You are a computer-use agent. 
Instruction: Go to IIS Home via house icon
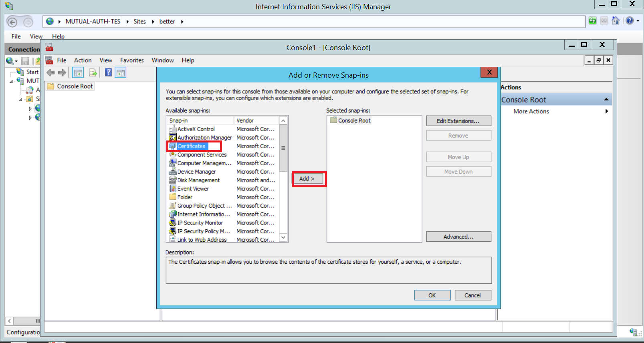pos(616,21)
